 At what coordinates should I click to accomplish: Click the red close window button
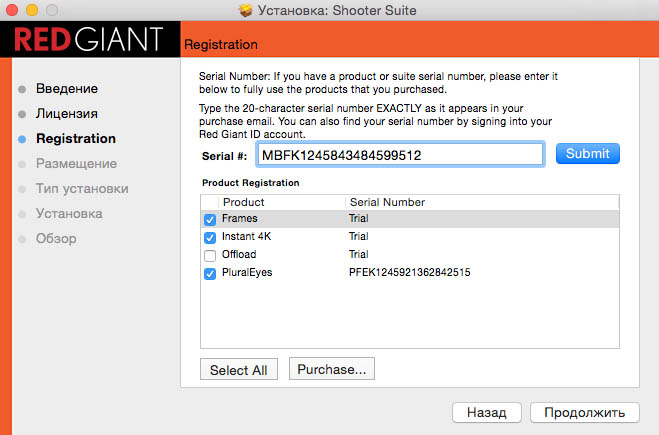point(12,10)
